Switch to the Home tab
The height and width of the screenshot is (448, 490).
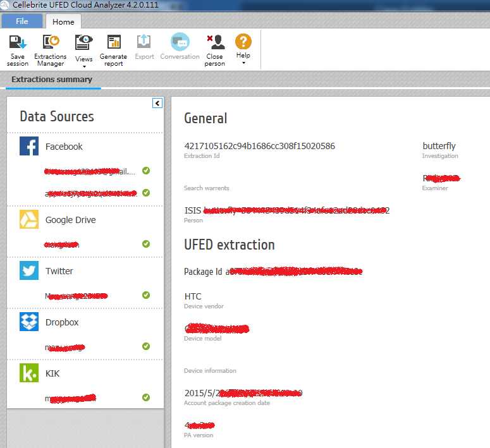coord(63,21)
